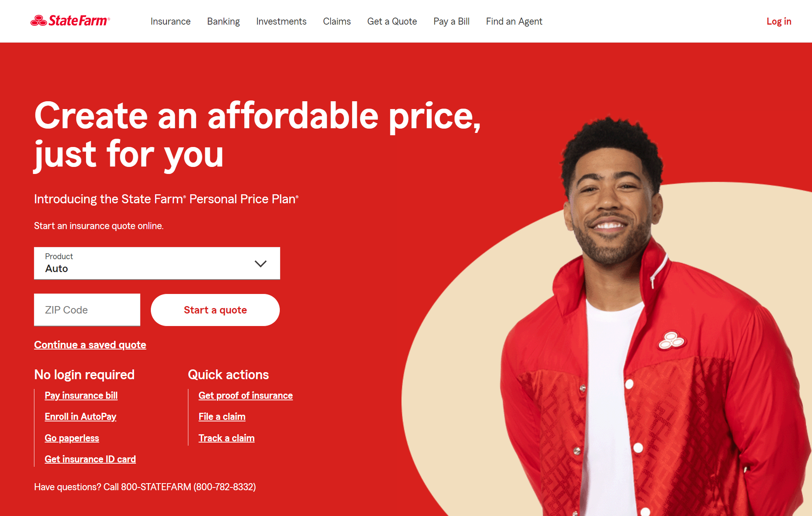Click Pay insurance bill link
Screen dimensions: 812x516
81,395
